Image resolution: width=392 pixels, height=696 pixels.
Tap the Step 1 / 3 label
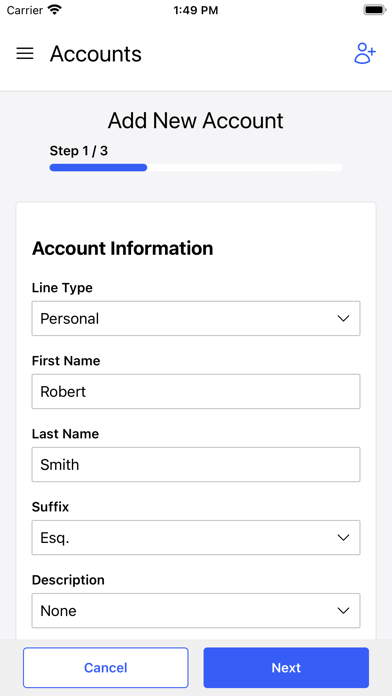click(x=79, y=151)
